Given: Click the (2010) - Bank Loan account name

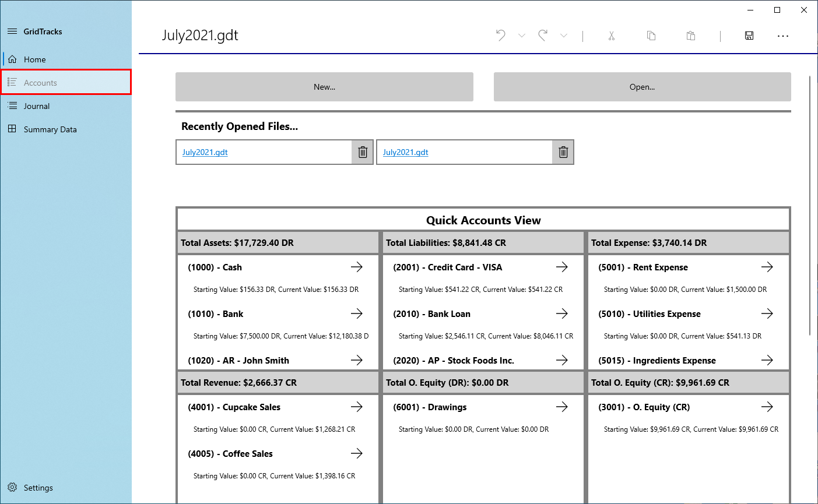Looking at the screenshot, I should click(431, 314).
